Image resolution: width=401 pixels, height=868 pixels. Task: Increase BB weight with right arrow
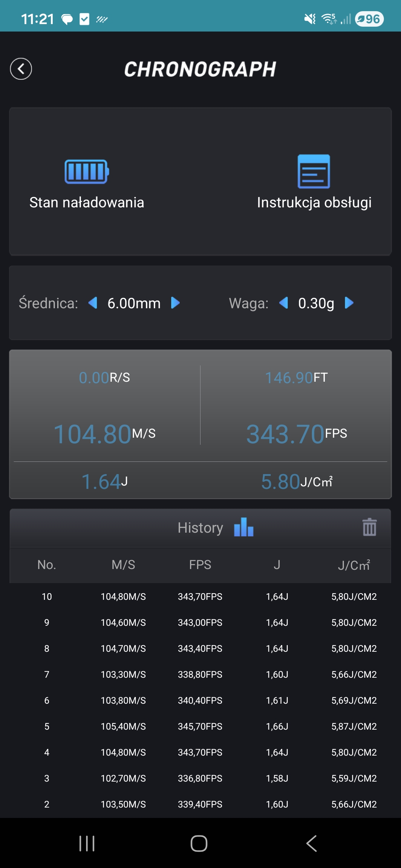(349, 303)
